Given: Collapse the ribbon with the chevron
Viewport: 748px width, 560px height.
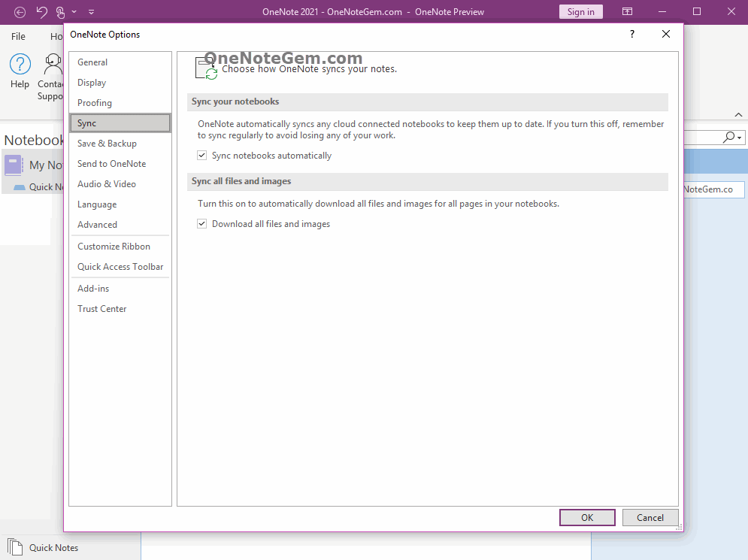Looking at the screenshot, I should coord(738,114).
